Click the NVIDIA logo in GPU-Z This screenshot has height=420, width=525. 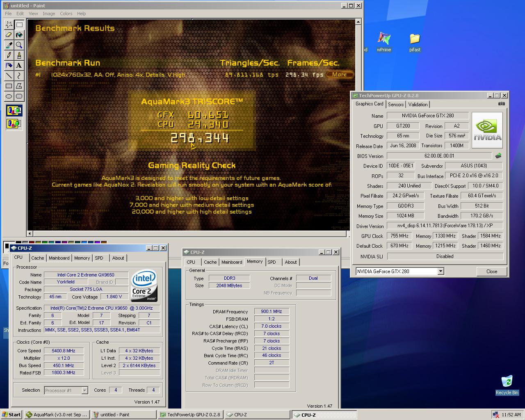(487, 130)
